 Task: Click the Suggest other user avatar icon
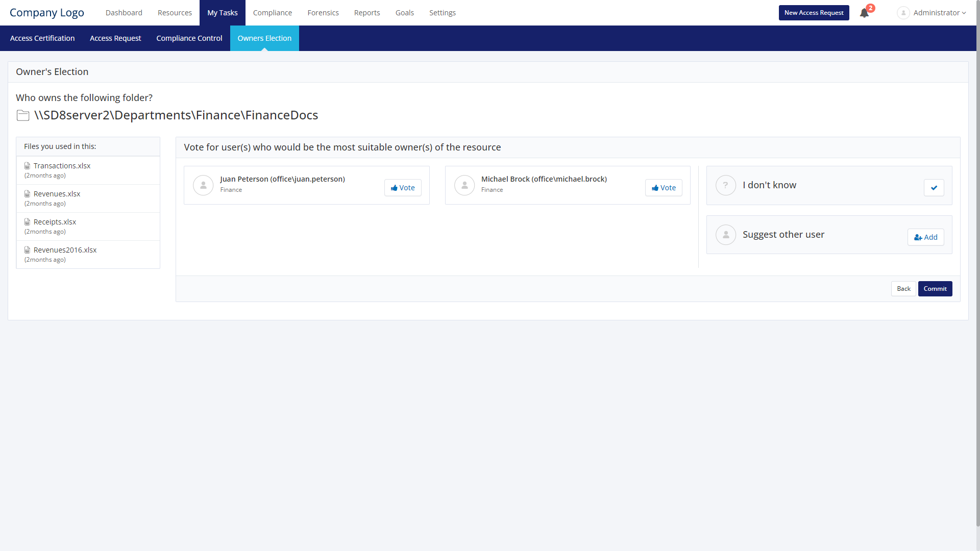[x=725, y=235]
